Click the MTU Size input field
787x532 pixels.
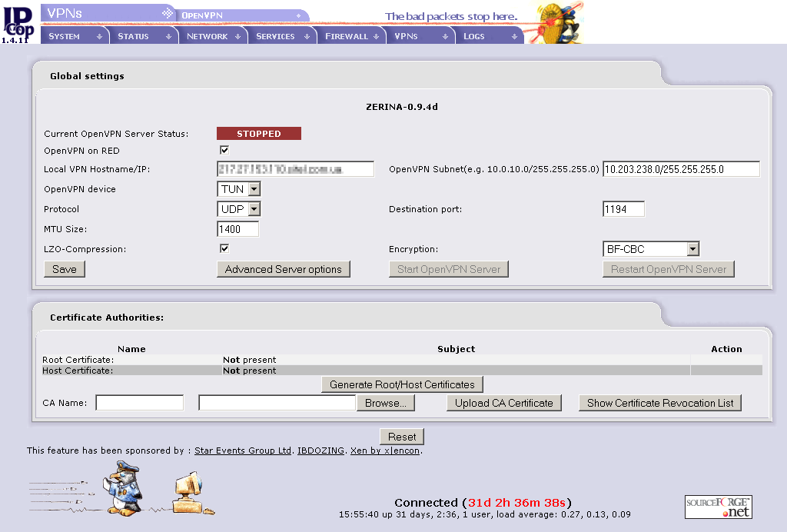[x=238, y=229]
